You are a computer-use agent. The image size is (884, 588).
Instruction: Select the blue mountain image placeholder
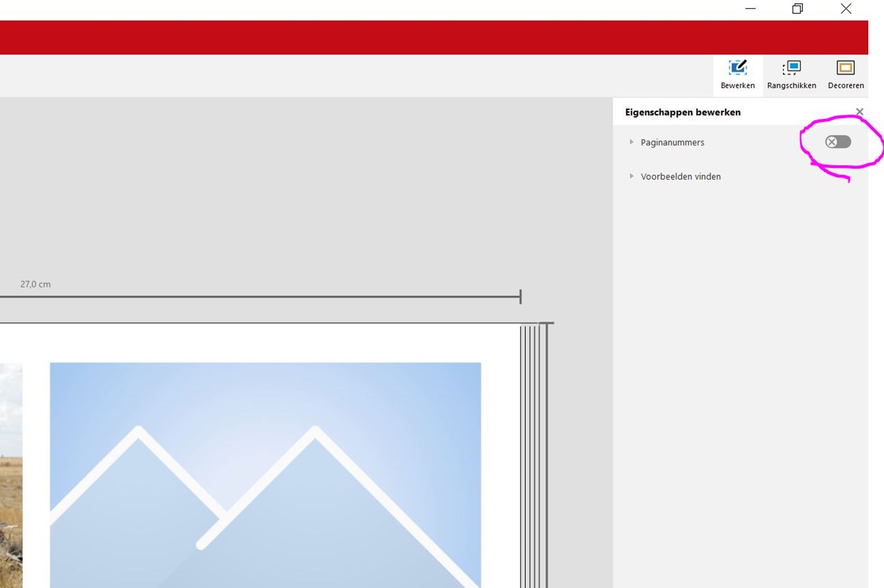pyautogui.click(x=265, y=475)
